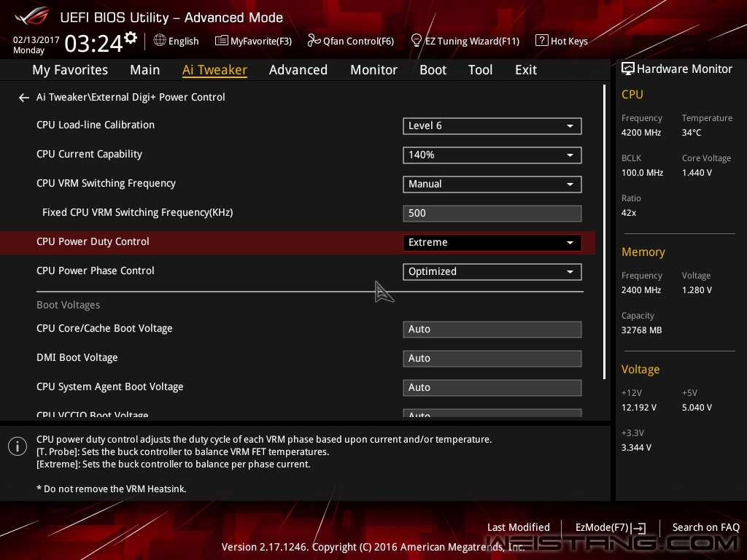Screen dimensions: 747x560
Task: Click the EZ Tuning Wizard bulb icon
Action: 416,41
